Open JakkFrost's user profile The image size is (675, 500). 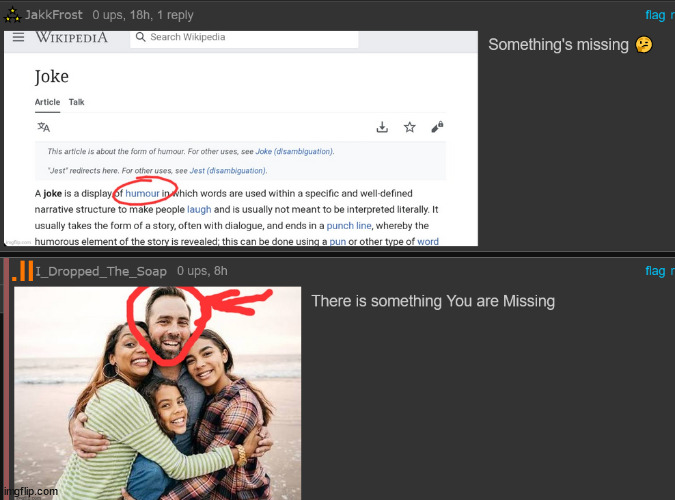point(53,15)
